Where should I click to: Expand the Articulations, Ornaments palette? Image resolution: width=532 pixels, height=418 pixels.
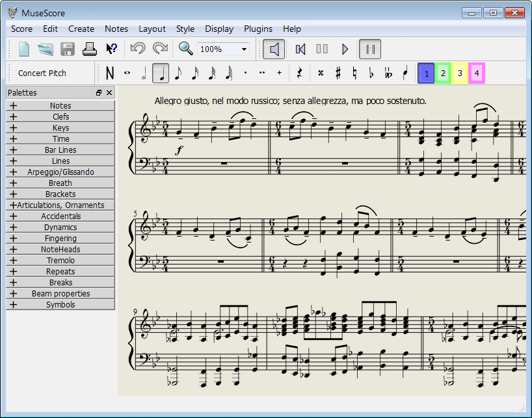coord(60,205)
